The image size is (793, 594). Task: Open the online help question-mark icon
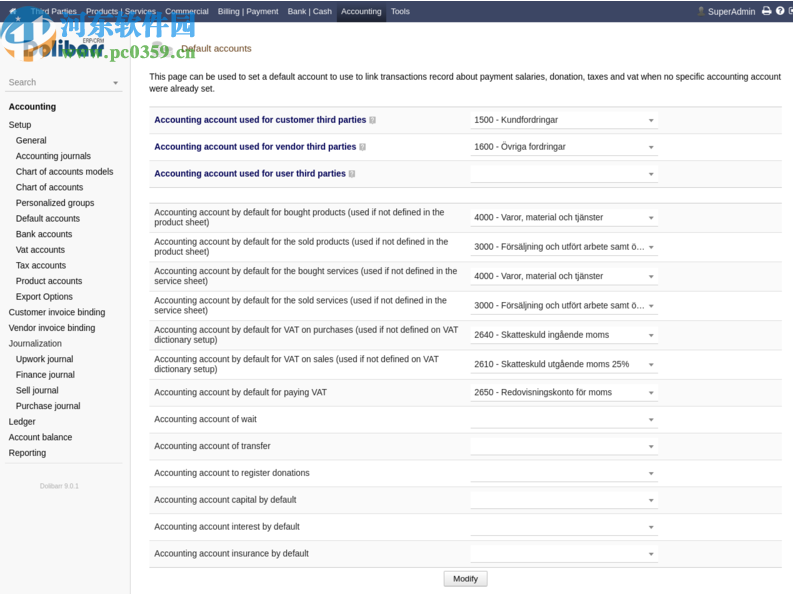pos(778,11)
